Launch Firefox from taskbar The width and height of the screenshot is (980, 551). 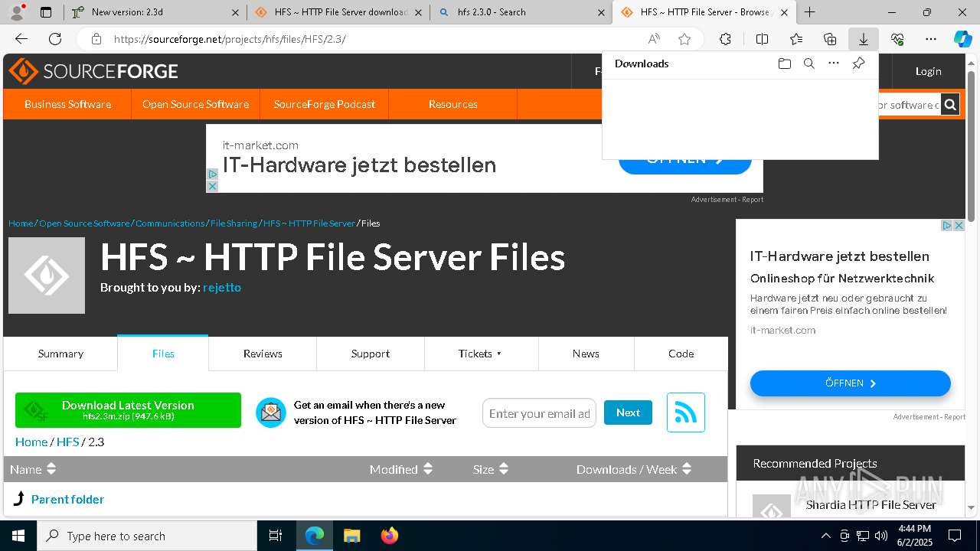click(390, 536)
